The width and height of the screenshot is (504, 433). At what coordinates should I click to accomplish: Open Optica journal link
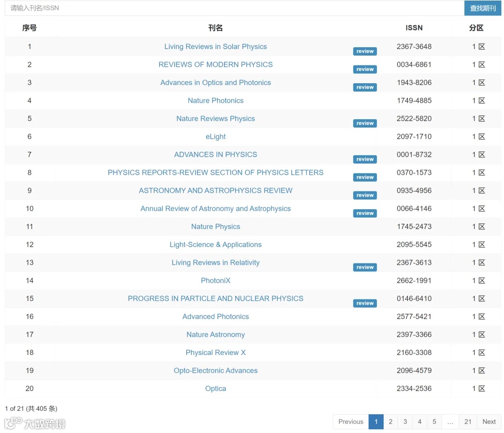pos(215,389)
